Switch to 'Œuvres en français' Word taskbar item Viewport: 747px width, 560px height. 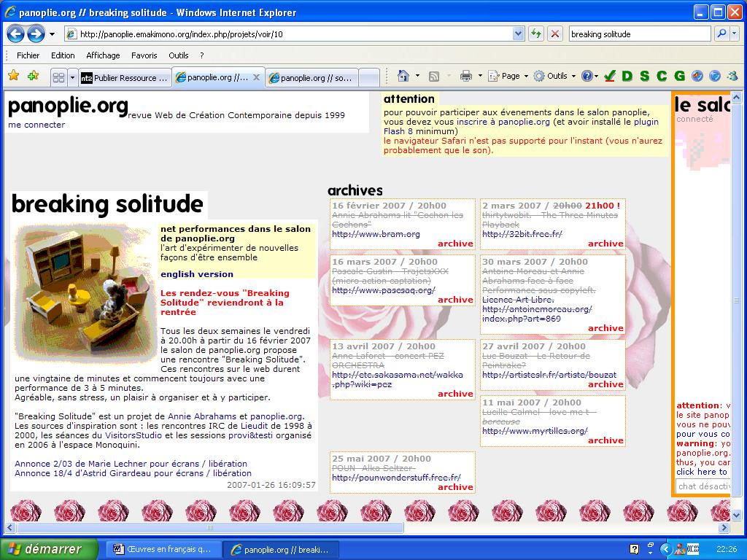point(163,550)
